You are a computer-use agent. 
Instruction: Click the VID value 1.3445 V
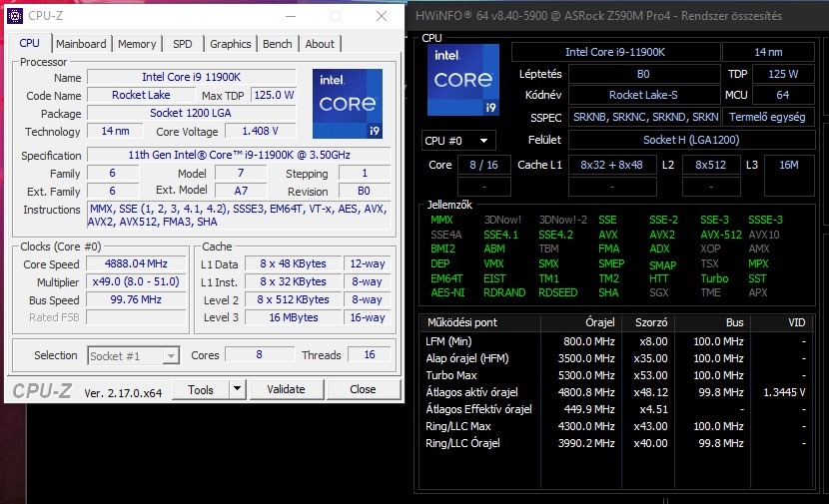coord(784,392)
